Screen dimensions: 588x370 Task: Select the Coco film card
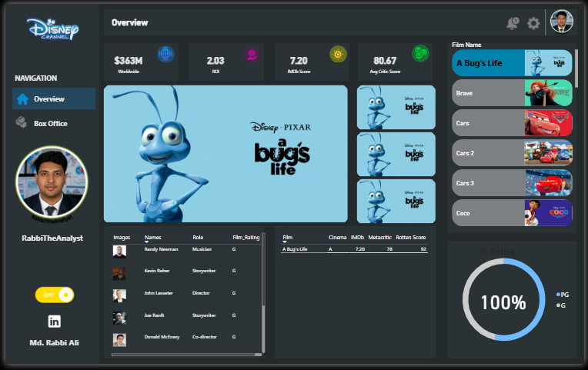tap(512, 213)
